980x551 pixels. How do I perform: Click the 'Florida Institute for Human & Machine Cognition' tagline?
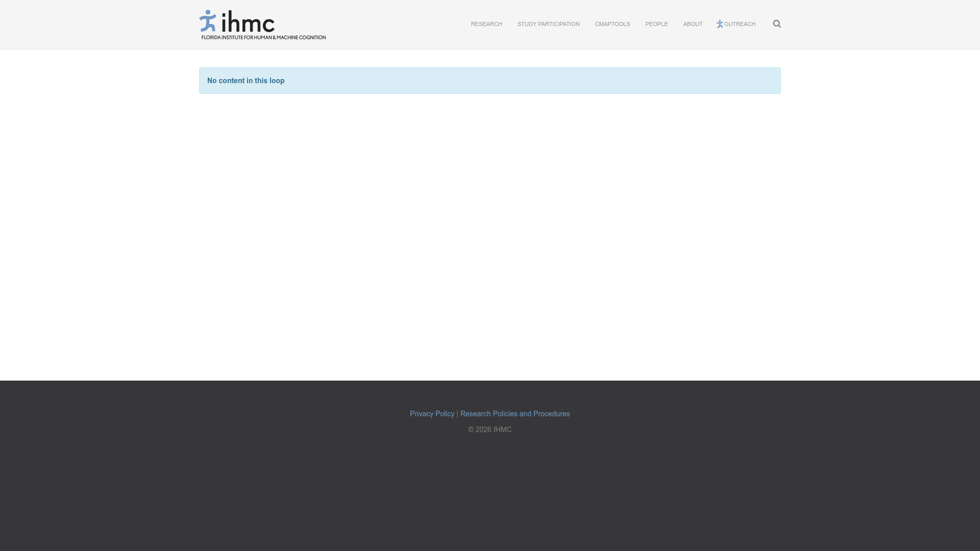263,37
